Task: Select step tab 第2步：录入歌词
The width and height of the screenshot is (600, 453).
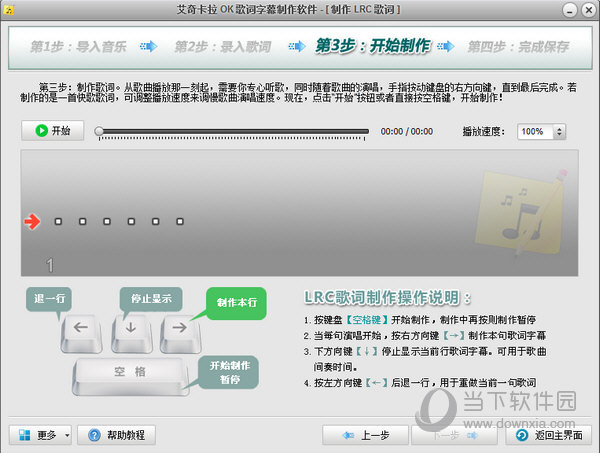Action: 223,47
